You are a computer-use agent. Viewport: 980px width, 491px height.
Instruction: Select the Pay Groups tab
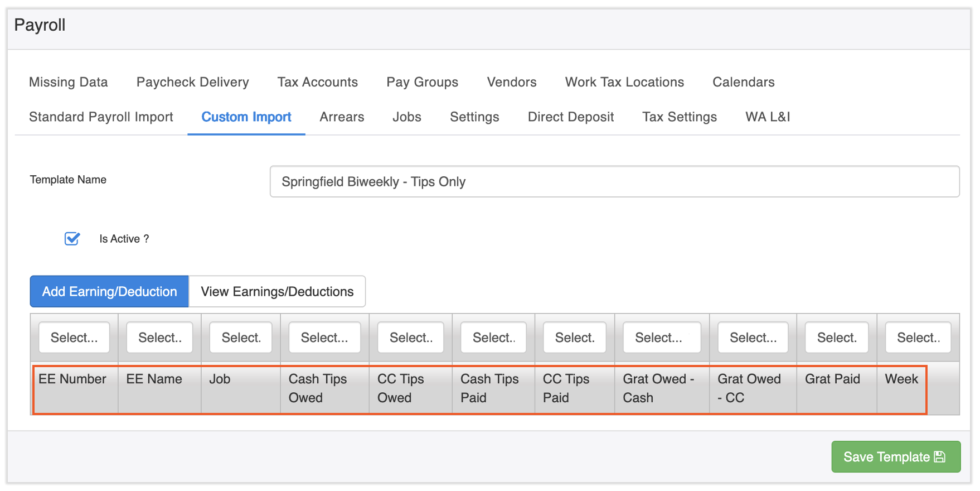(x=422, y=82)
